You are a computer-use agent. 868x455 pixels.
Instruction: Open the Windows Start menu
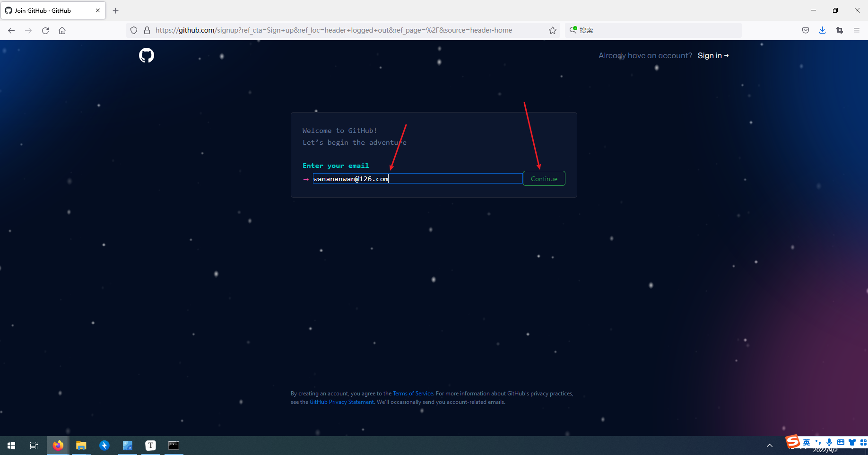tap(11, 446)
